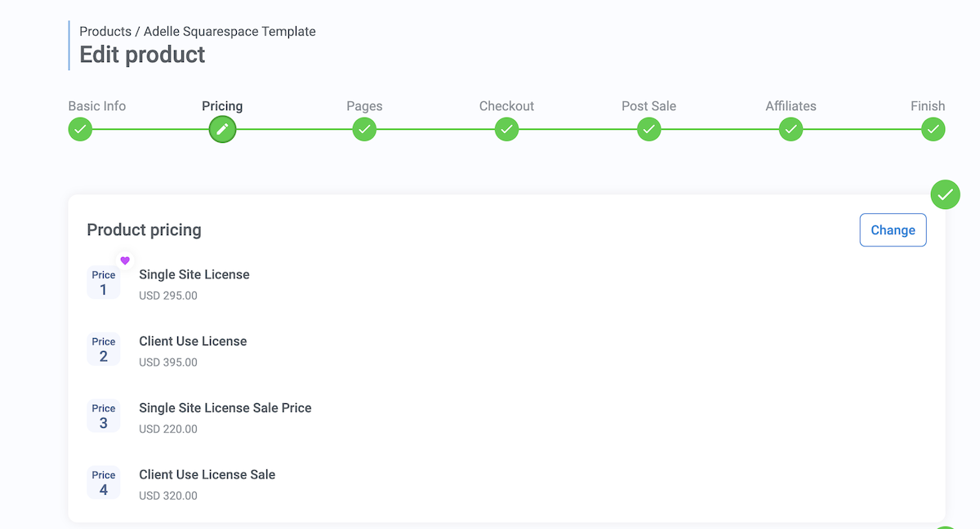The image size is (980, 529).
Task: Switch to the Affiliates step label
Action: tap(791, 106)
